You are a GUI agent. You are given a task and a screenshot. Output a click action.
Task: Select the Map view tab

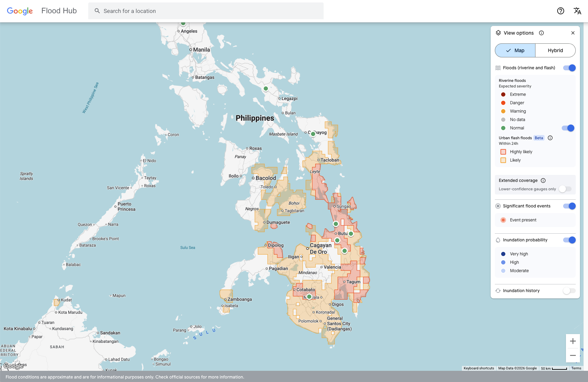pos(515,50)
